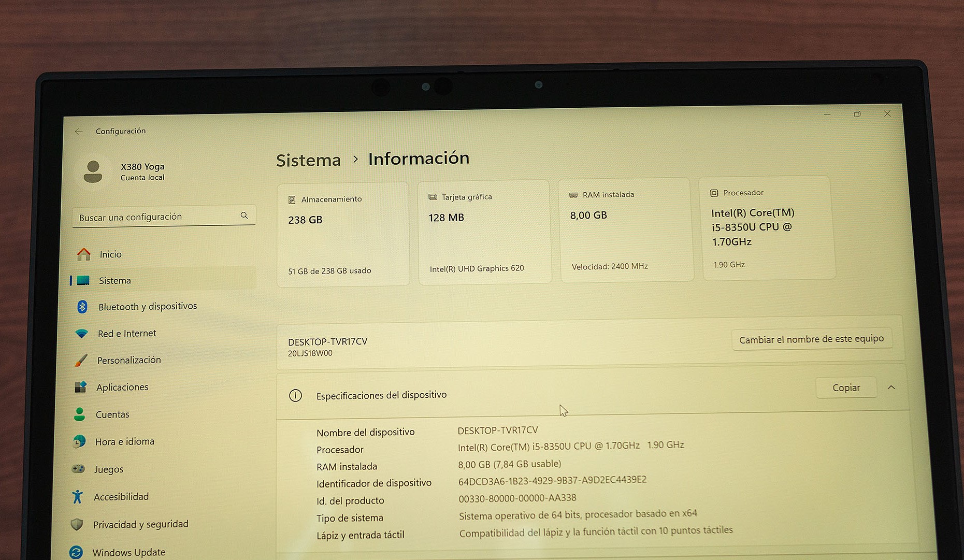The height and width of the screenshot is (560, 964).
Task: Click the user profile avatar icon
Action: (93, 171)
